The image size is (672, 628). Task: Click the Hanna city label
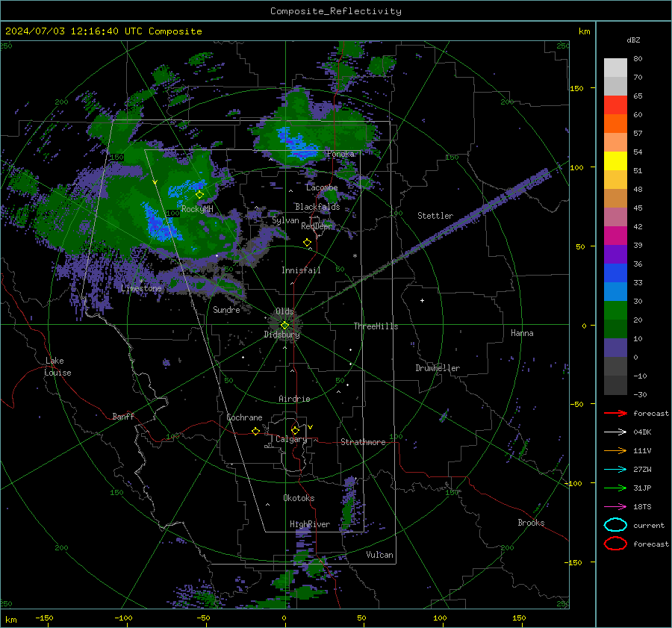(x=522, y=333)
